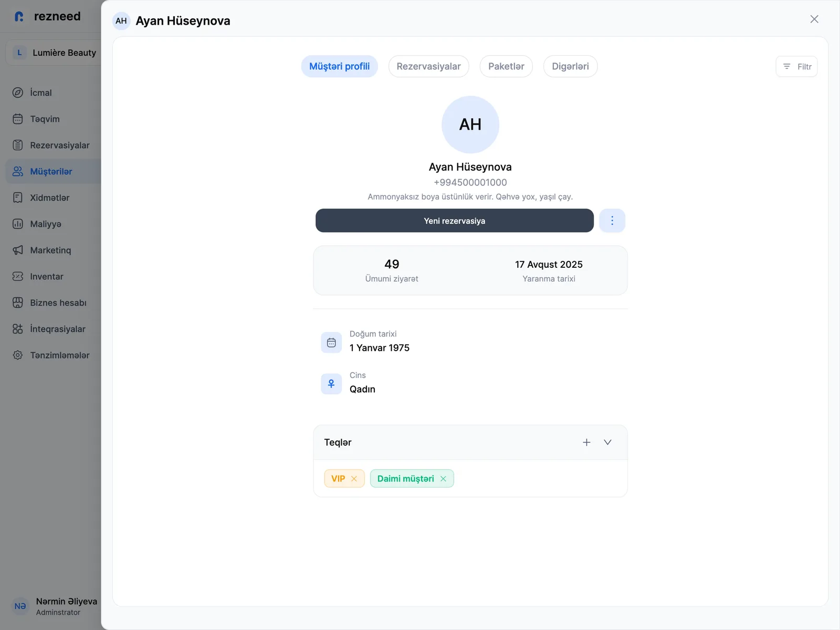The width and height of the screenshot is (840, 630).
Task: Select the Müştərilər people icon
Action: [18, 171]
